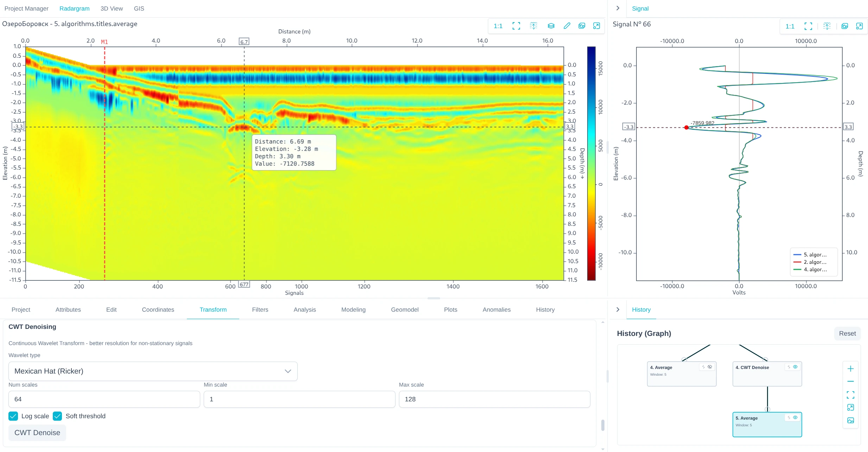Show the hidden 4. Average node

point(710,367)
